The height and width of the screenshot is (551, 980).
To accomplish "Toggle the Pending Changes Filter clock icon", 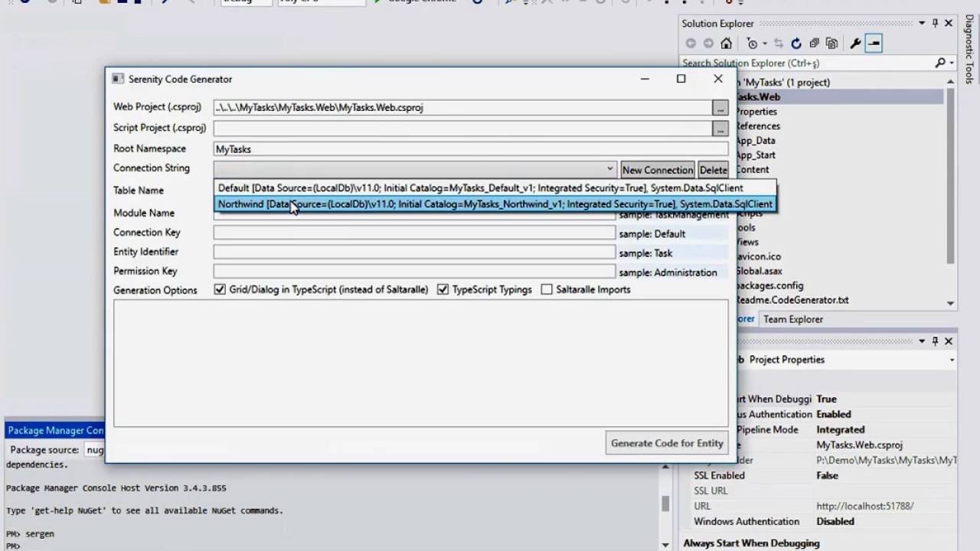I will click(x=753, y=44).
